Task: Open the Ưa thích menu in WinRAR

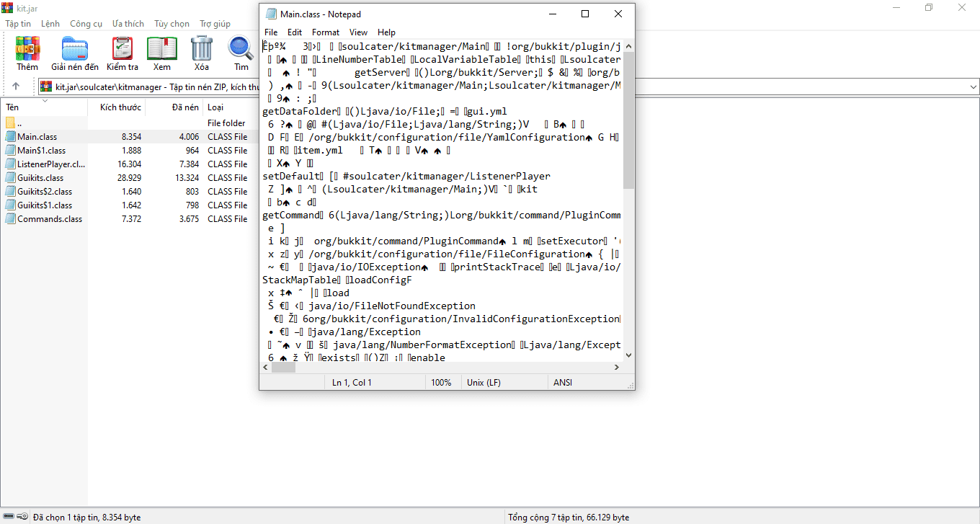Action: [x=128, y=24]
